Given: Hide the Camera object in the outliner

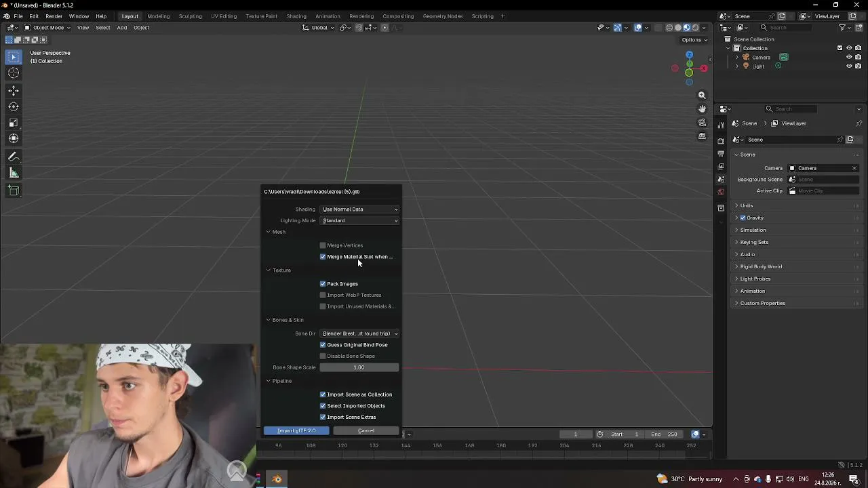Looking at the screenshot, I should pyautogui.click(x=849, y=58).
